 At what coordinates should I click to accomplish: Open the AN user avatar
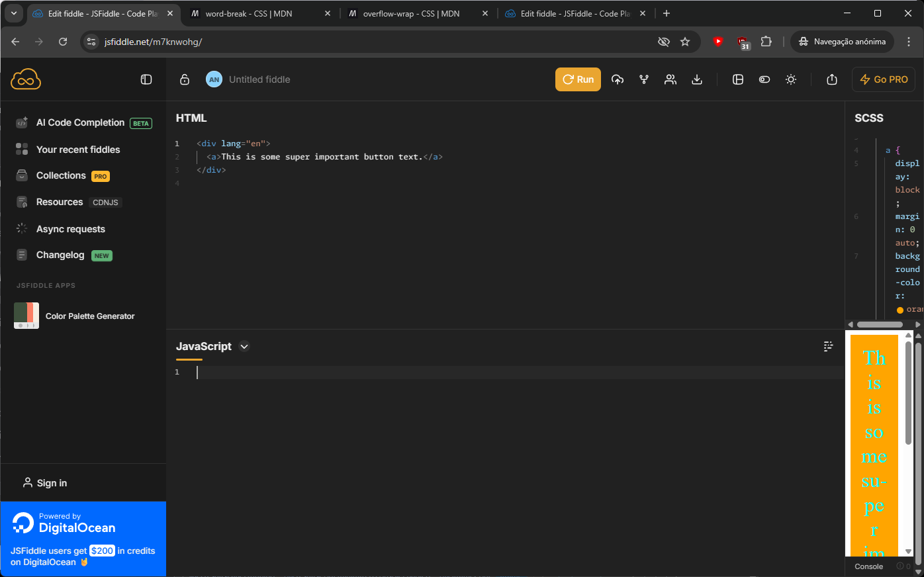point(214,79)
